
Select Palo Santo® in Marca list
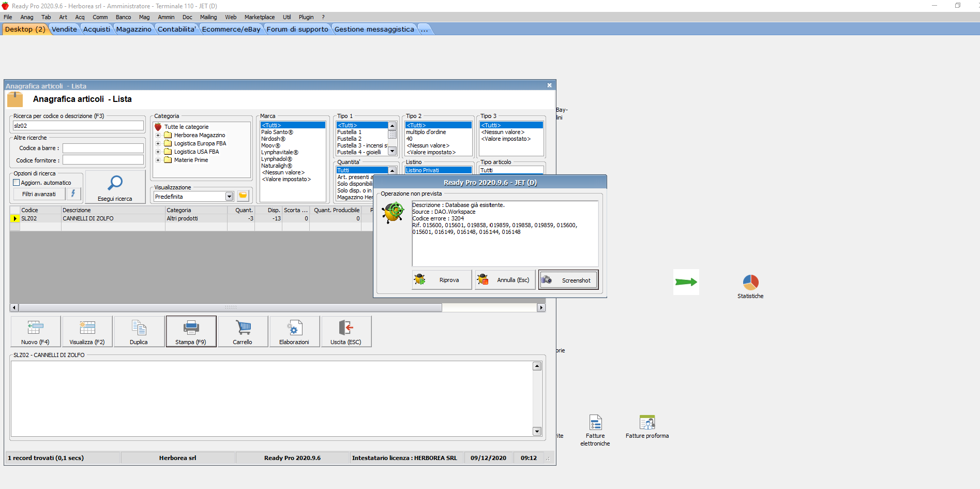click(x=277, y=132)
